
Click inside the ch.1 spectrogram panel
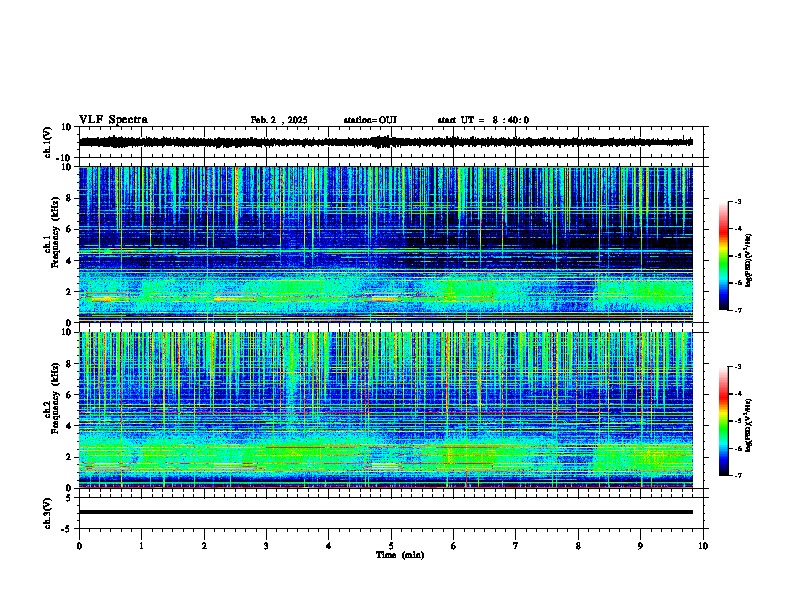386,244
